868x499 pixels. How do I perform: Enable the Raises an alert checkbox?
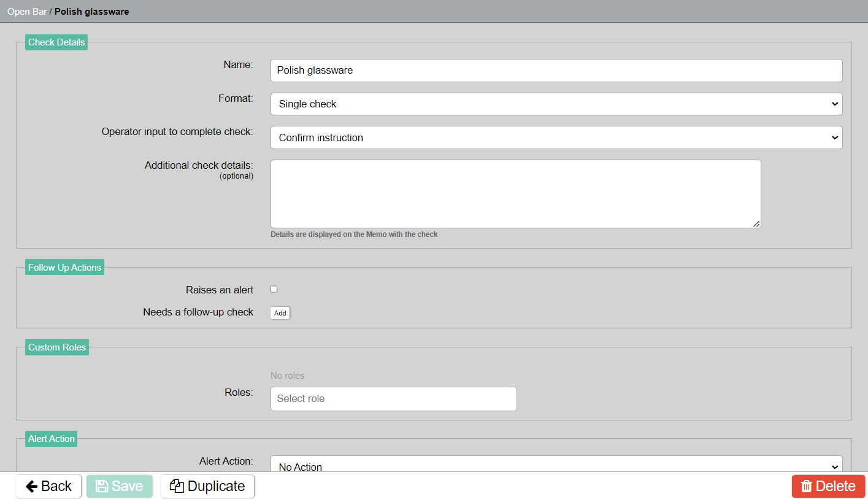point(274,289)
